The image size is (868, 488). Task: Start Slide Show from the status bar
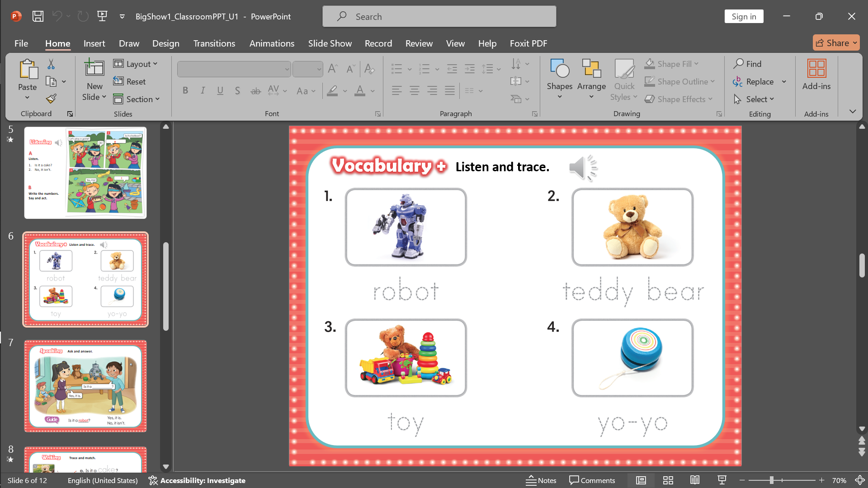coord(722,480)
